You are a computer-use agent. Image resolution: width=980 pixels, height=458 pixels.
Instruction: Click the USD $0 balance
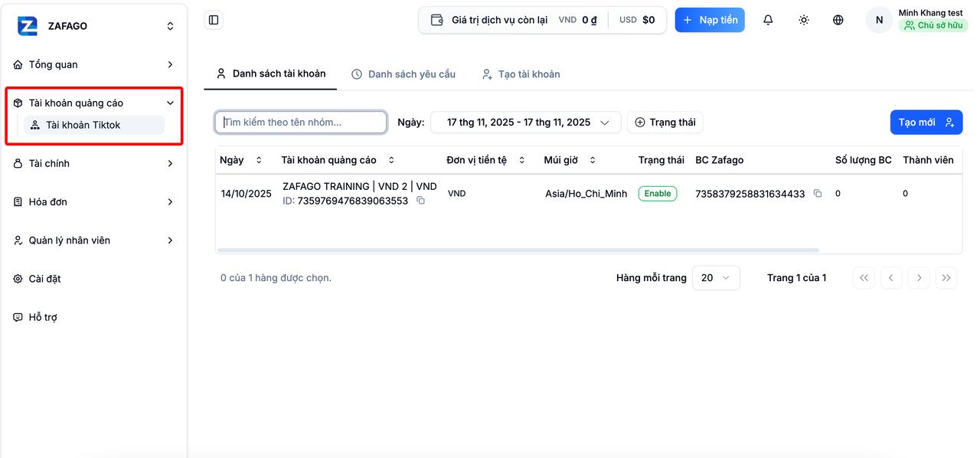[x=648, y=20]
